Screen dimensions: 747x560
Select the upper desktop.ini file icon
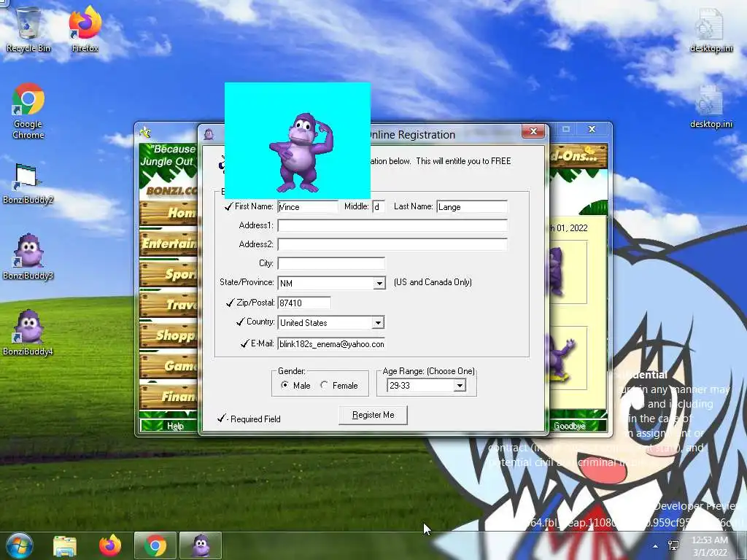tap(711, 31)
